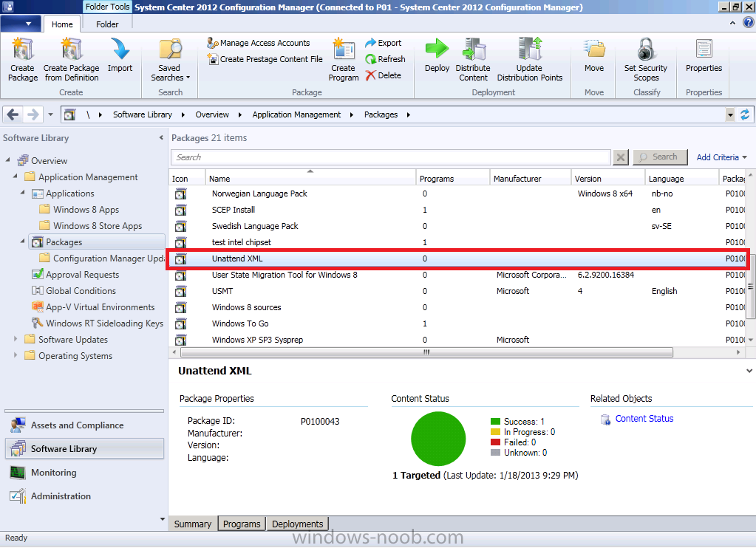756x548 pixels.
Task: Open the Help icon
Action: click(749, 23)
